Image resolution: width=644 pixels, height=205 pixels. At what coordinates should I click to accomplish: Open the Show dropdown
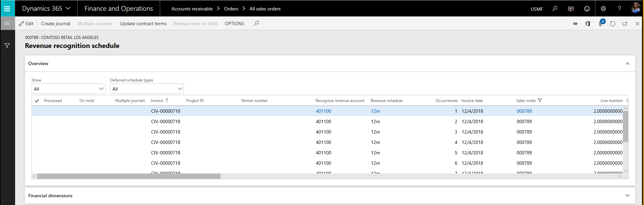[68, 89]
